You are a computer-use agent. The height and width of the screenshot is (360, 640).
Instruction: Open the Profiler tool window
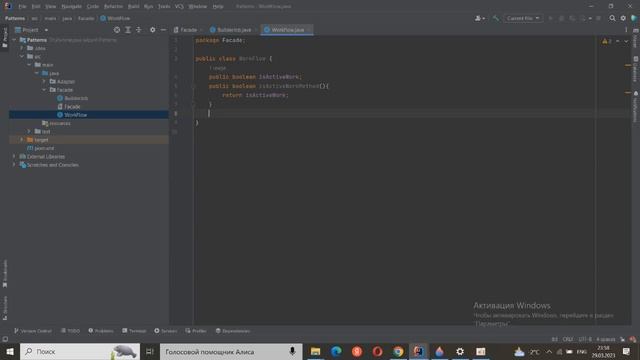coord(196,331)
